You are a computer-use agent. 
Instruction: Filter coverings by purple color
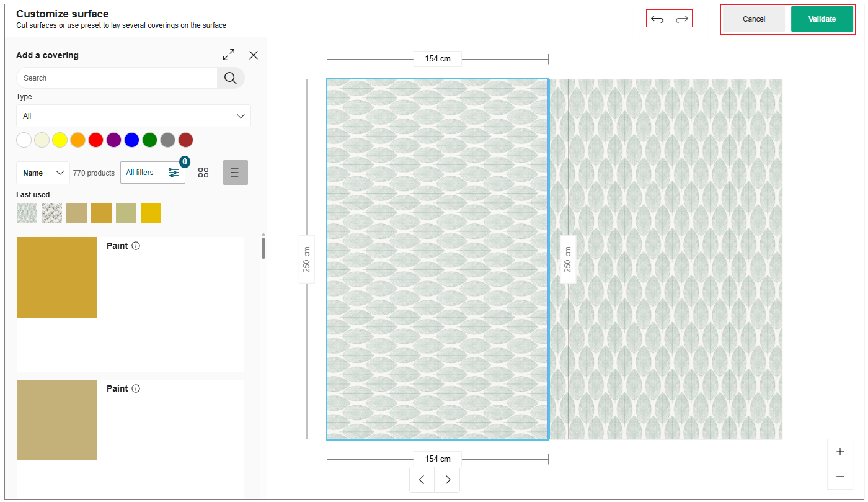click(113, 140)
